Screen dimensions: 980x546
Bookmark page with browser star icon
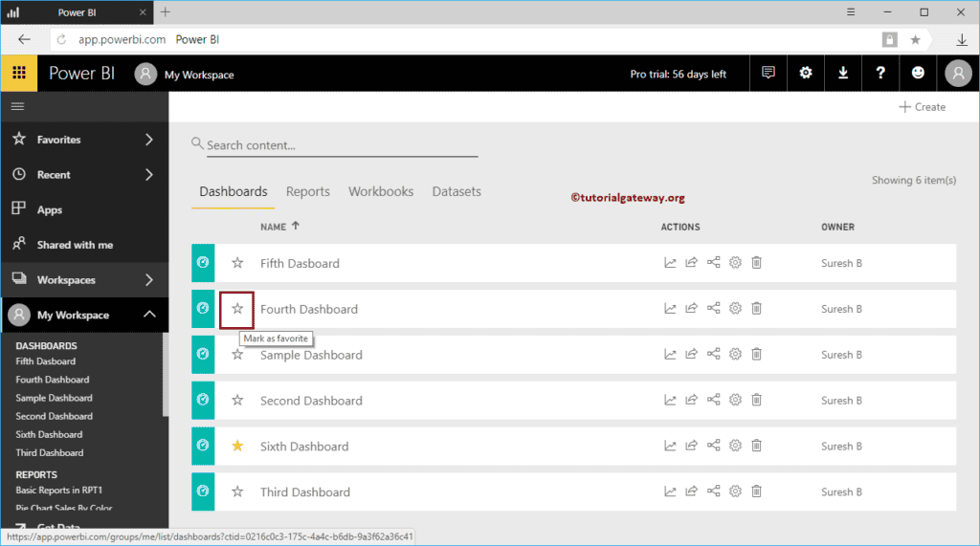tap(915, 40)
